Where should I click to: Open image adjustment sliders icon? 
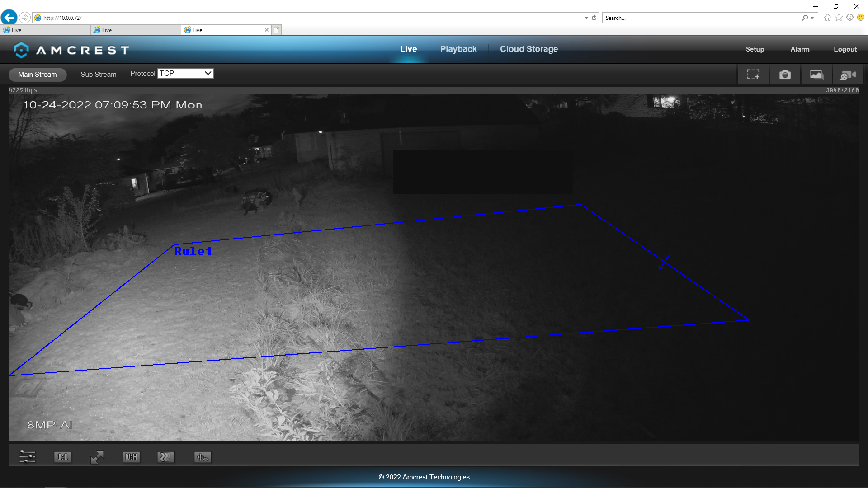pos(27,457)
